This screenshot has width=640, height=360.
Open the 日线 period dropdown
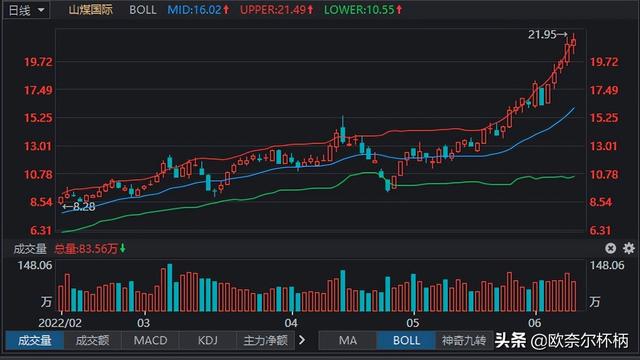[x=27, y=10]
